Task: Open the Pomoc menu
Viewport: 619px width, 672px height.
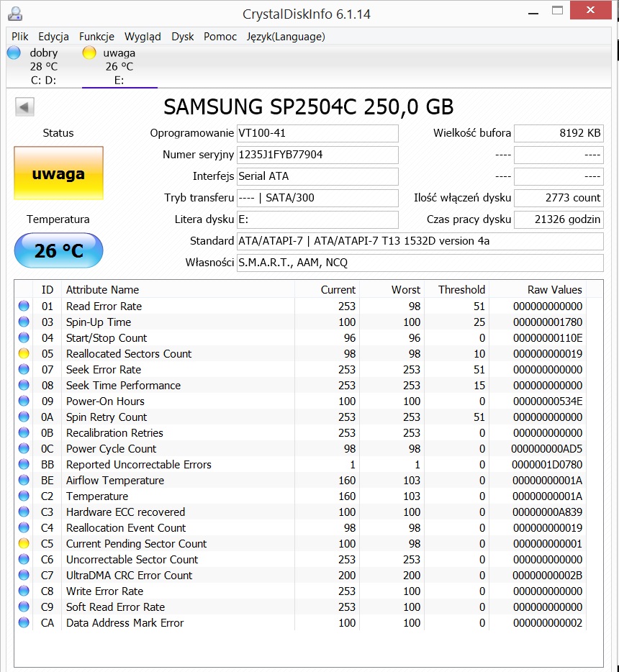Action: (220, 37)
